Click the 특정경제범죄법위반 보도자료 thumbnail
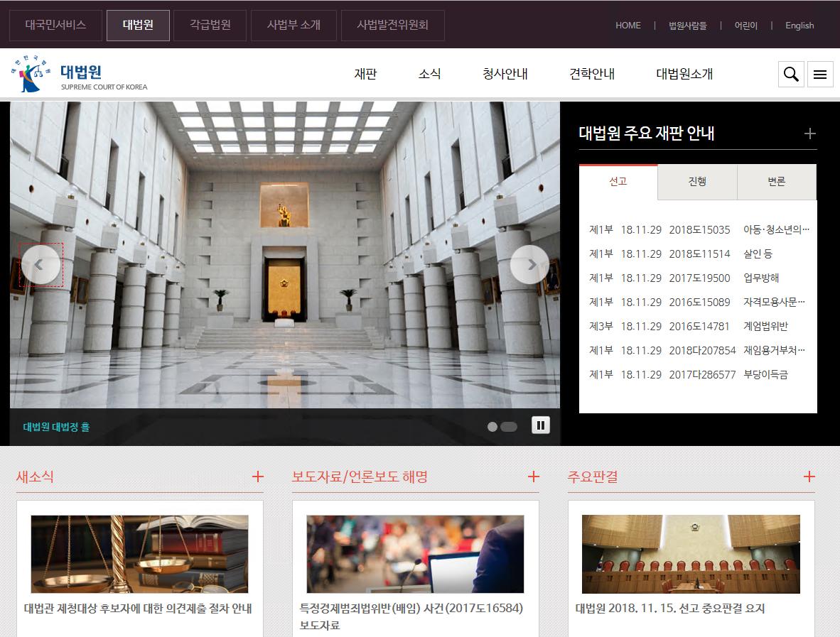Viewport: 840px width, 637px height. click(416, 554)
